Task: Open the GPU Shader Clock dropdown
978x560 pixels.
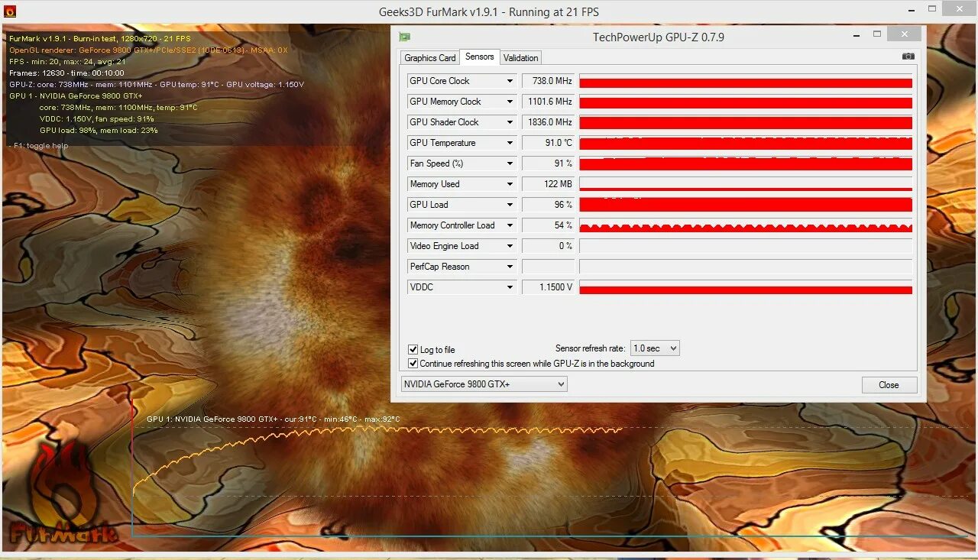Action: [x=510, y=122]
